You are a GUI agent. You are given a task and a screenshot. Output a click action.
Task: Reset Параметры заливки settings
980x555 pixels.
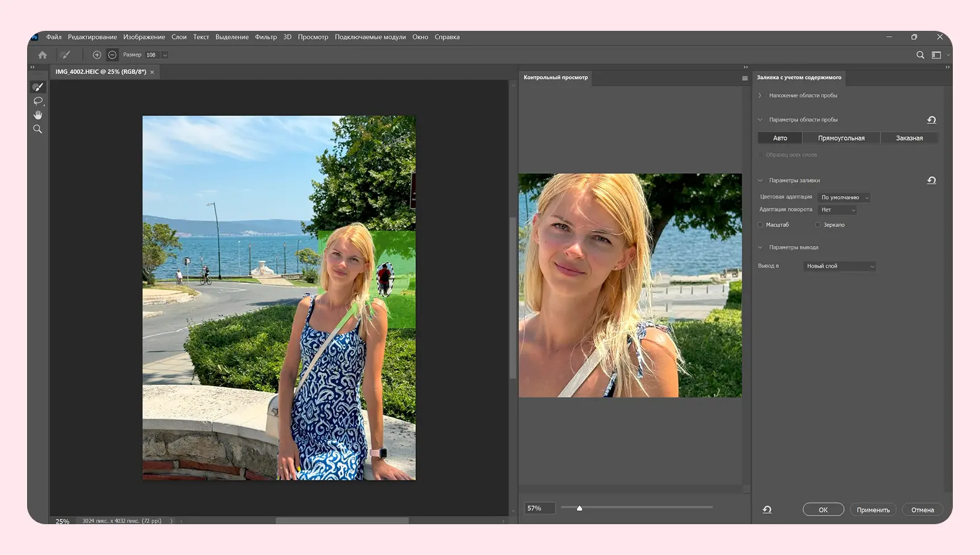(x=932, y=180)
